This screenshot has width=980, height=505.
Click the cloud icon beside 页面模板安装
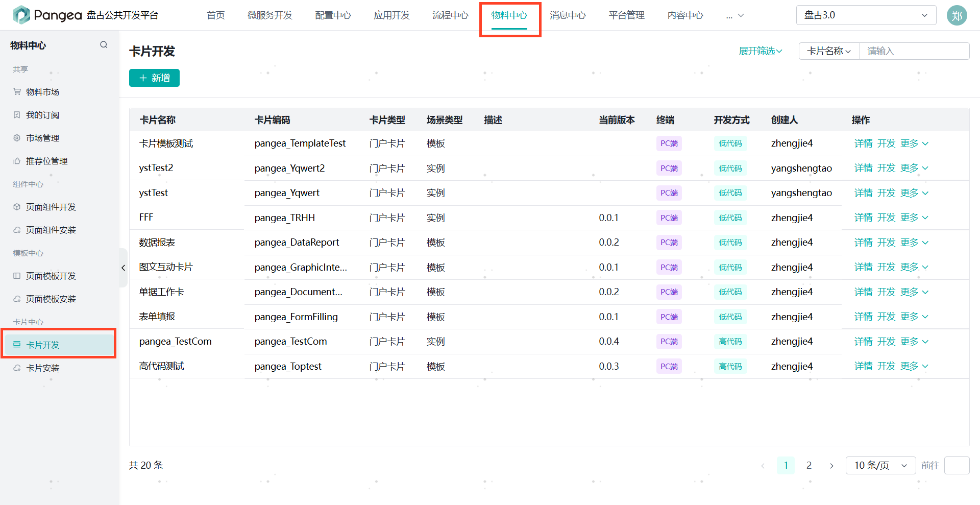click(17, 299)
